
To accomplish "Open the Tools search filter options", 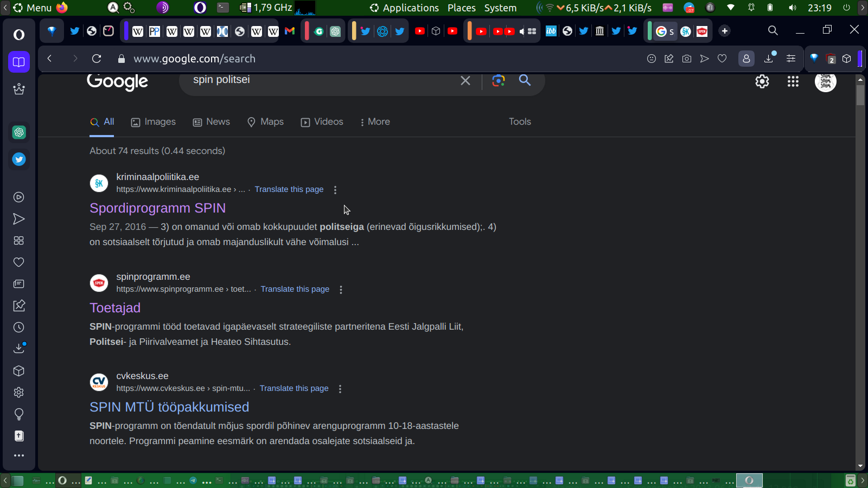I will pos(520,122).
